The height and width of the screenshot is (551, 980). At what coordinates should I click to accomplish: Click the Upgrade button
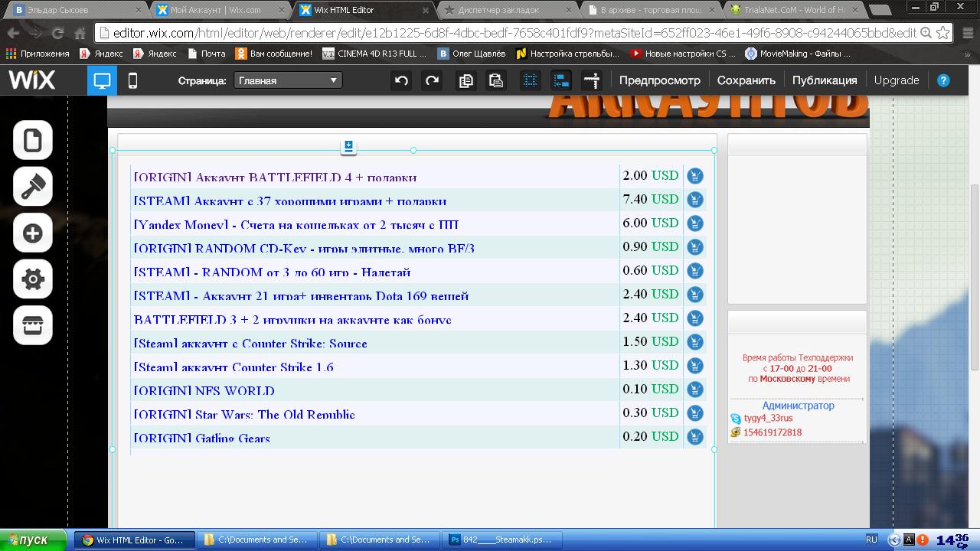click(x=897, y=80)
